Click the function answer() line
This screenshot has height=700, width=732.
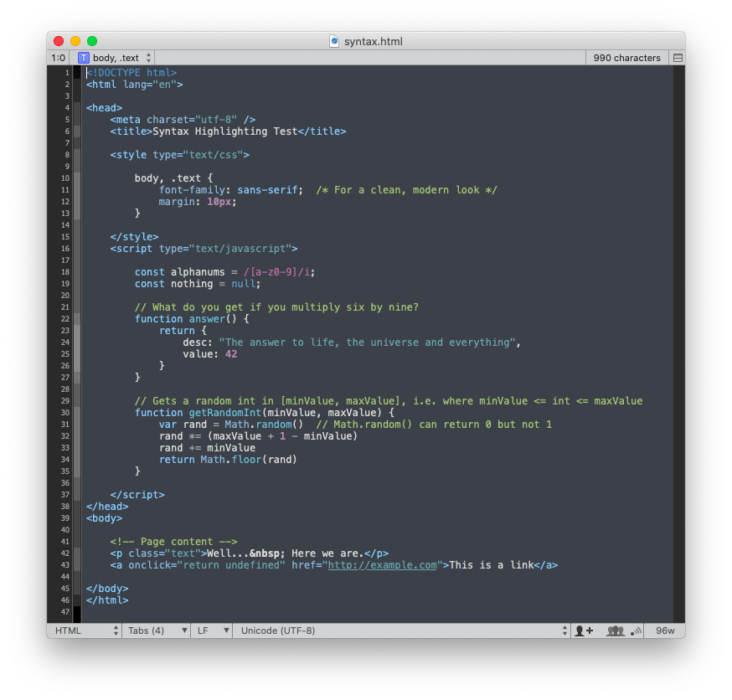coord(192,319)
